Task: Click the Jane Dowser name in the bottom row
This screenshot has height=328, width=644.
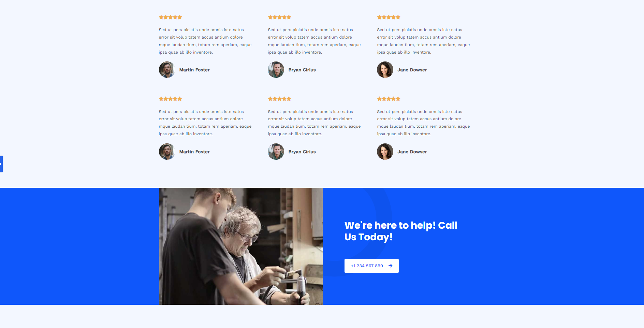Action: coord(412,152)
